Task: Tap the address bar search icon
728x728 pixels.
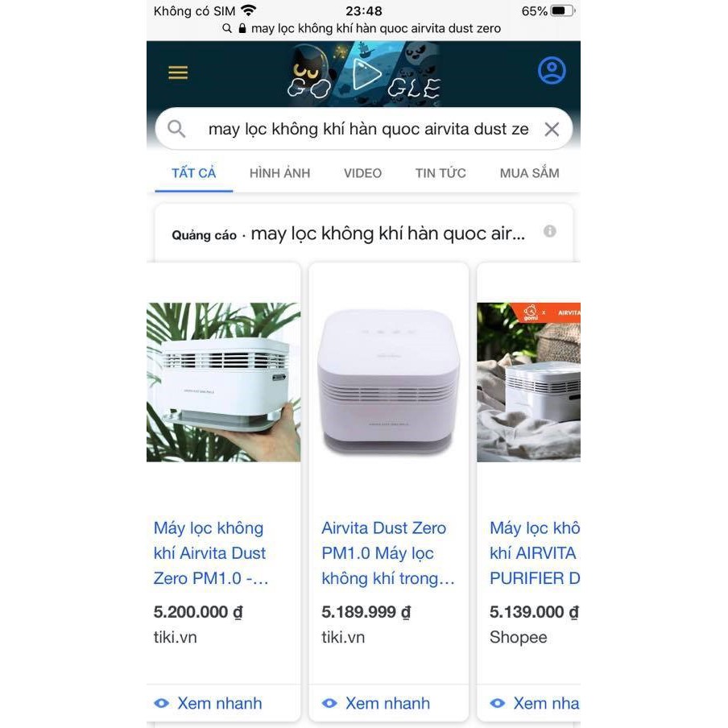Action: coord(227,28)
